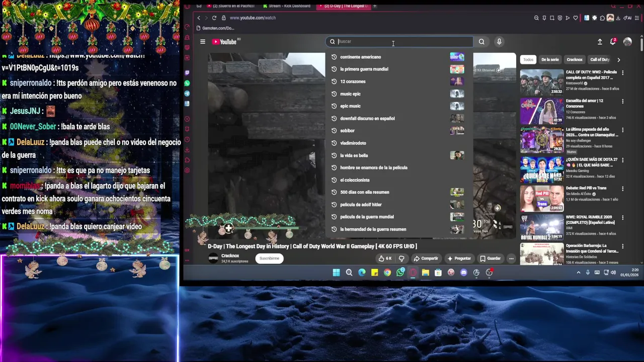The width and height of the screenshot is (644, 362).
Task: Open Windows Start menu
Action: coord(336,273)
